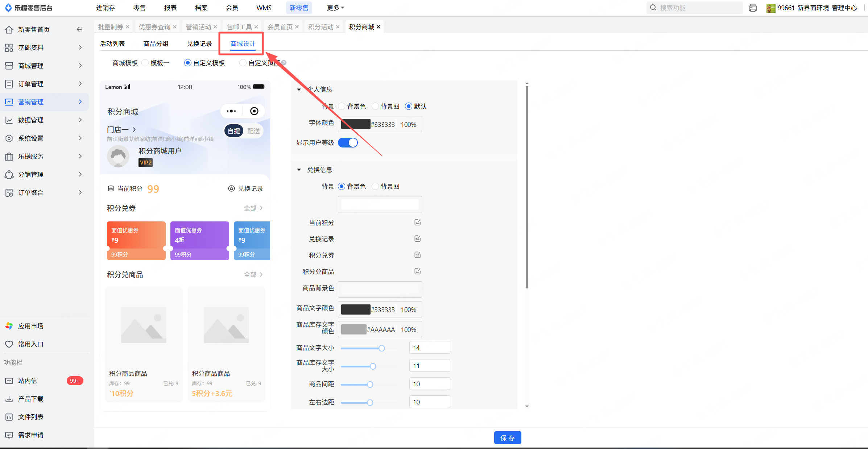Click the edit icon beside 当前积分

417,222
